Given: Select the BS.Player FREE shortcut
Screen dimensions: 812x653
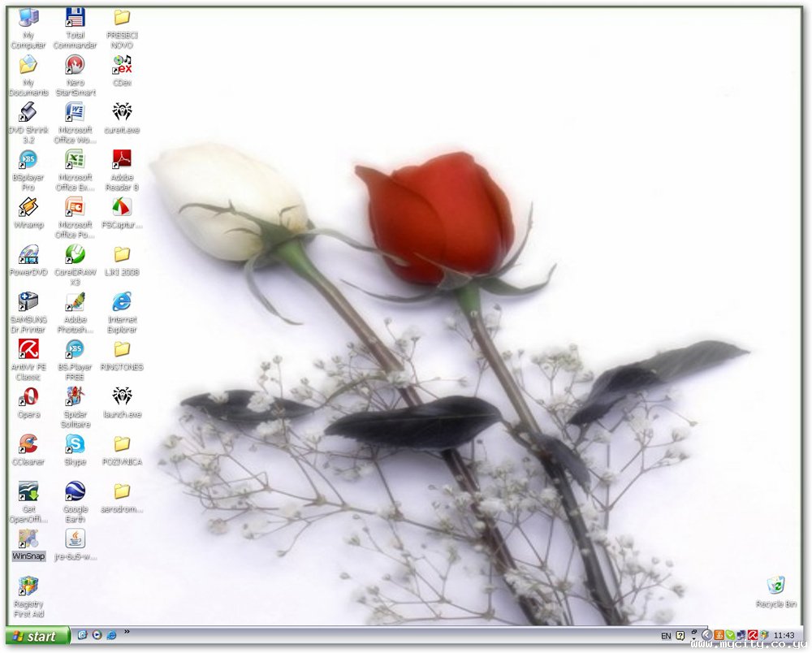Looking at the screenshot, I should [75, 361].
